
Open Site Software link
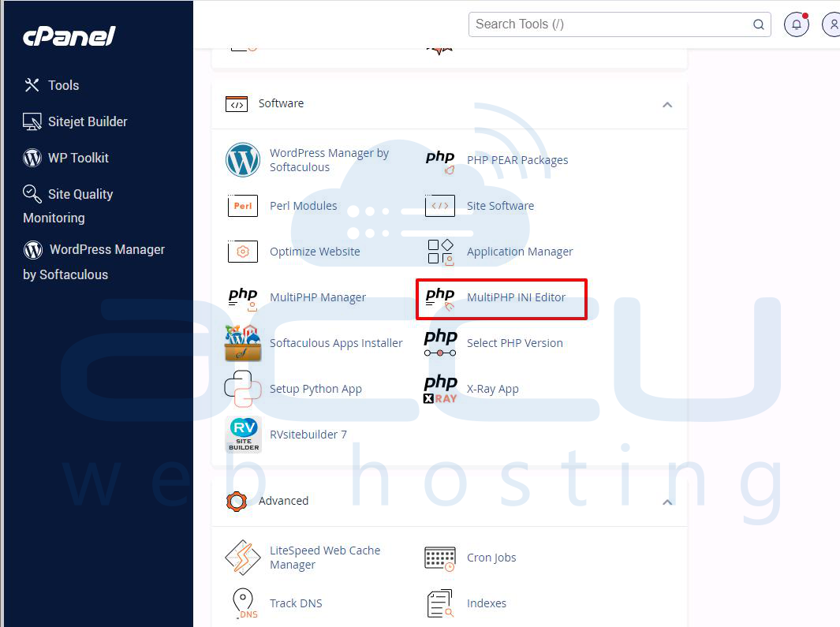(500, 206)
